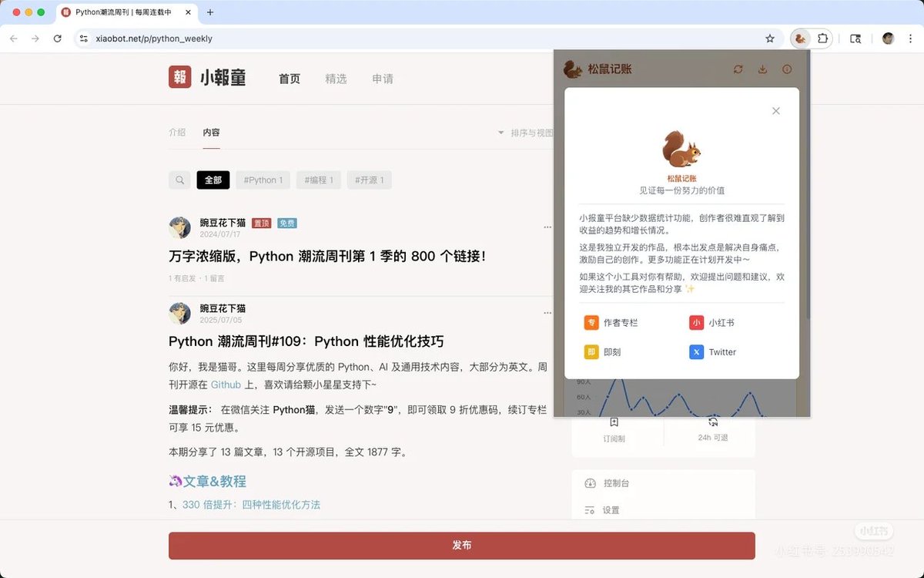Open the more options menu on issue #109 post
This screenshot has width=924, height=578.
(547, 312)
